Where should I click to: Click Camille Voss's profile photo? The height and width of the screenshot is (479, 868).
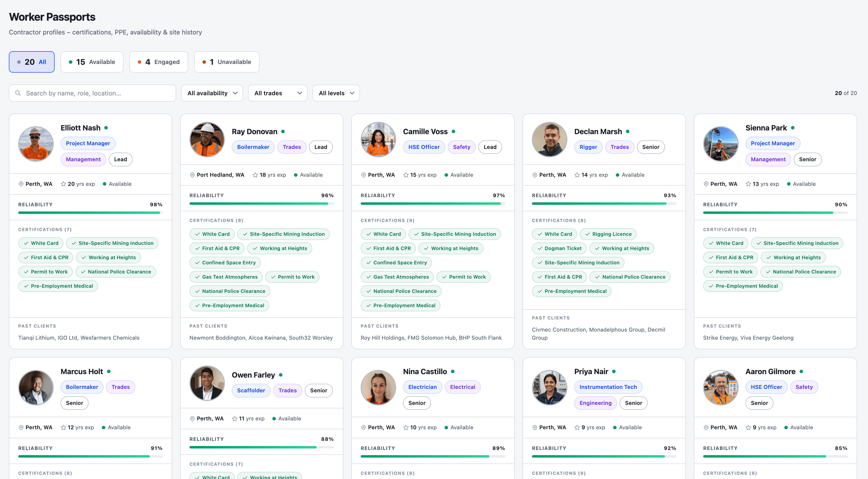378,139
